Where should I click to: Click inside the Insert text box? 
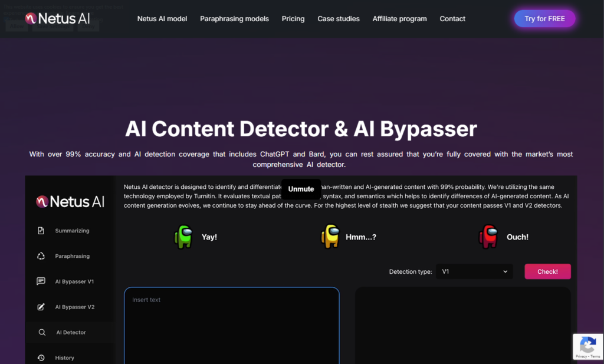(x=231, y=324)
